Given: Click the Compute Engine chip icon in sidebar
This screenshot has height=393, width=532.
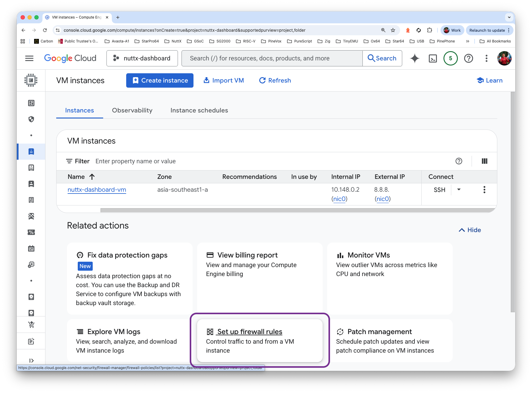Looking at the screenshot, I should (31, 80).
